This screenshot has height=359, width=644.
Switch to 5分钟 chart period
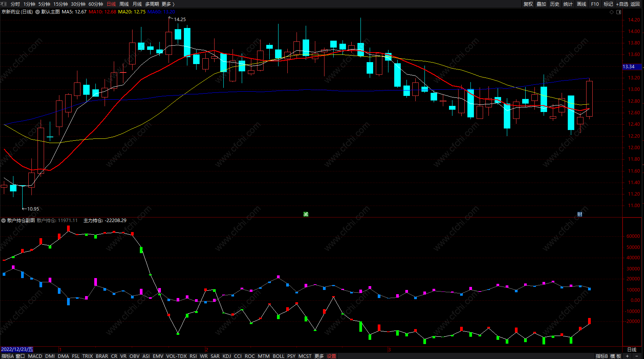(x=44, y=4)
